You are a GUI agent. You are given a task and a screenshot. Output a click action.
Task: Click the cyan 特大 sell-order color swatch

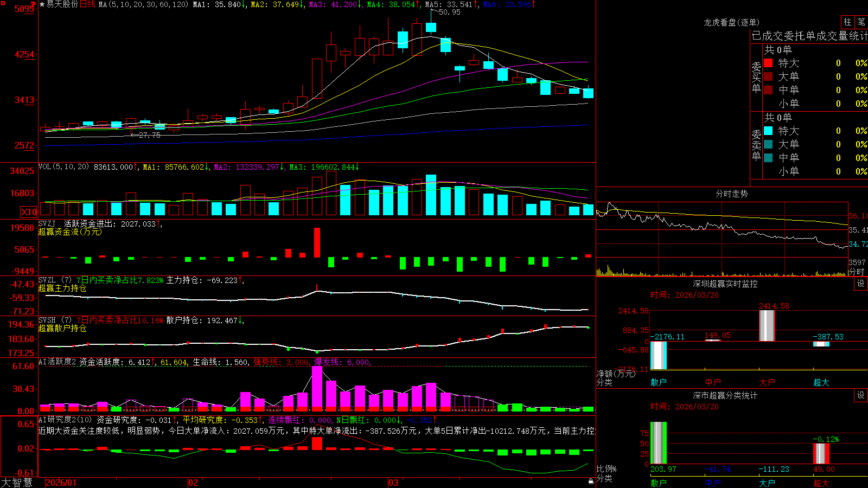(x=768, y=131)
